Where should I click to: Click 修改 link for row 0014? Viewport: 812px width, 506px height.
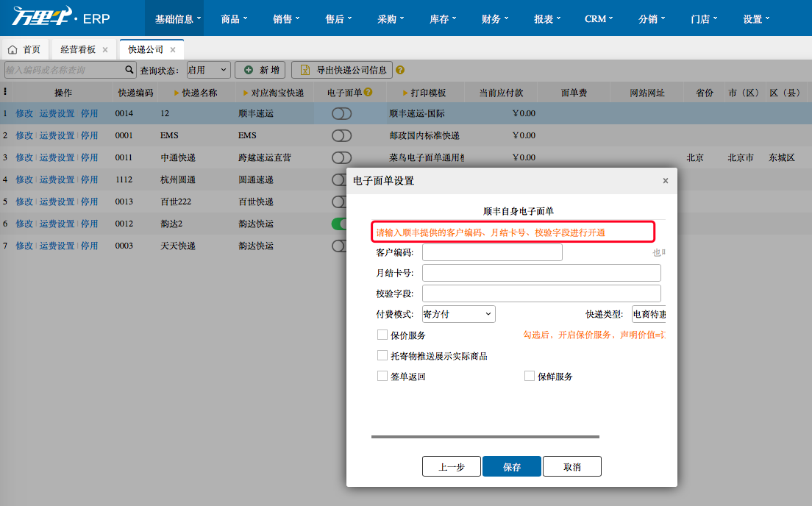(24, 113)
